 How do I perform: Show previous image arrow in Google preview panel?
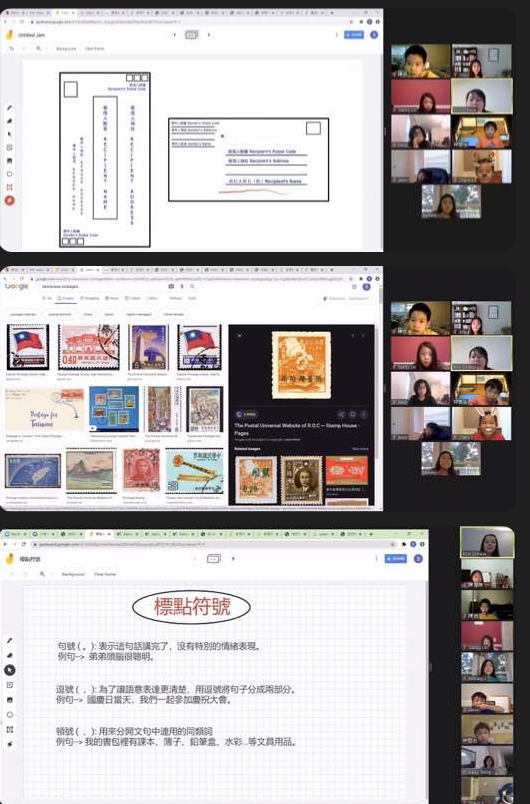point(353,335)
